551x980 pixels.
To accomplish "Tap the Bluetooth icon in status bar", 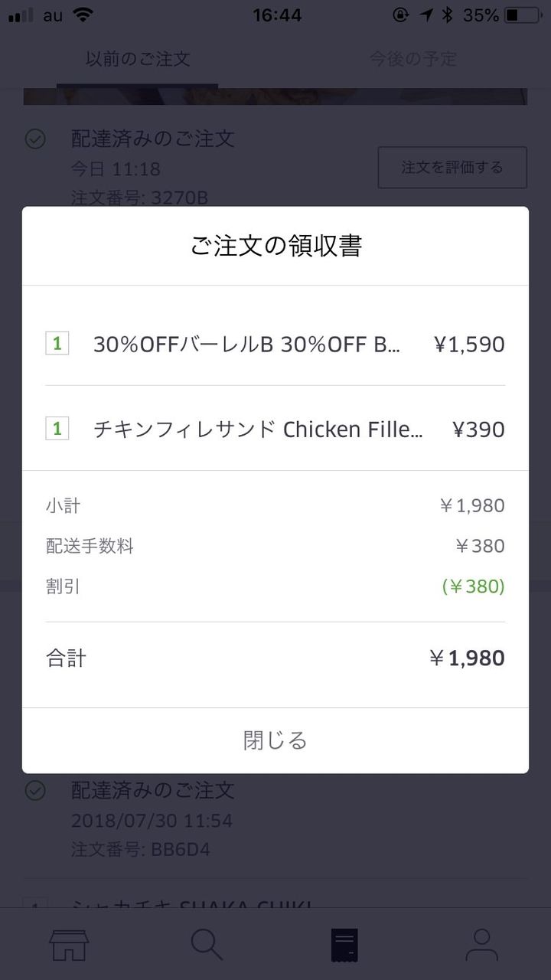I will point(448,15).
